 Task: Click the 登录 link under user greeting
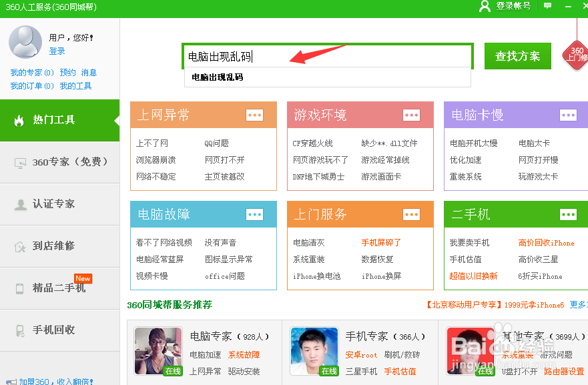tap(57, 51)
